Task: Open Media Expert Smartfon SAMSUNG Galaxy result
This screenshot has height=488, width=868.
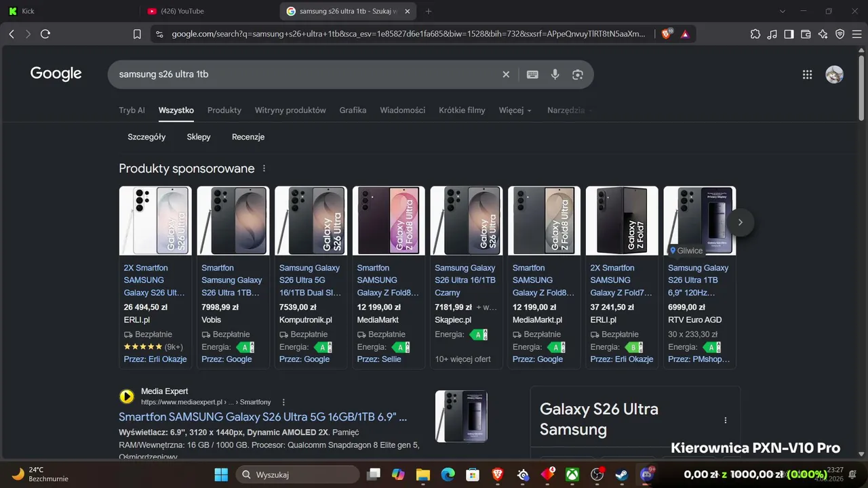Action: [x=262, y=417]
